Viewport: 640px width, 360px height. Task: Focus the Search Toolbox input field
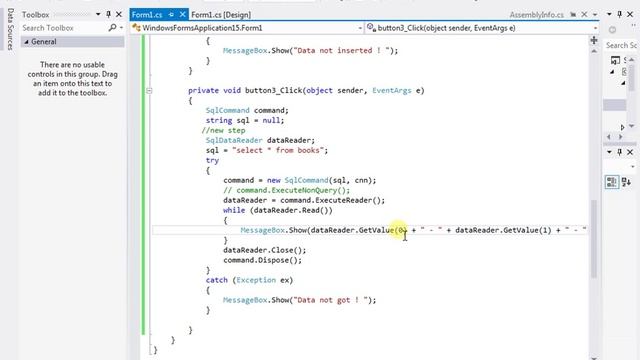pyautogui.click(x=64, y=28)
